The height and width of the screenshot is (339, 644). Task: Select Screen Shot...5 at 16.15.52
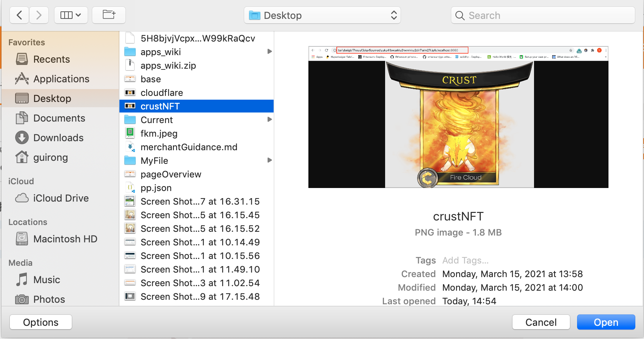[x=197, y=229]
